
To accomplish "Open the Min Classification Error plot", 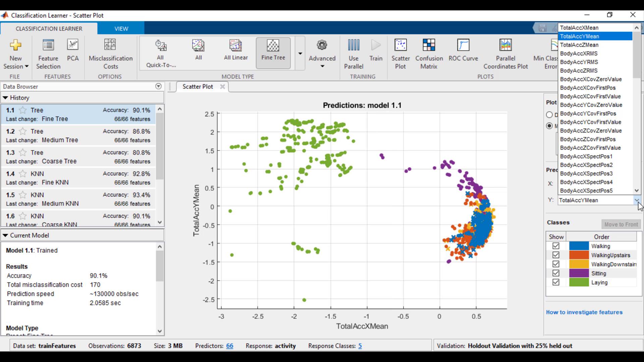I will pos(545,54).
